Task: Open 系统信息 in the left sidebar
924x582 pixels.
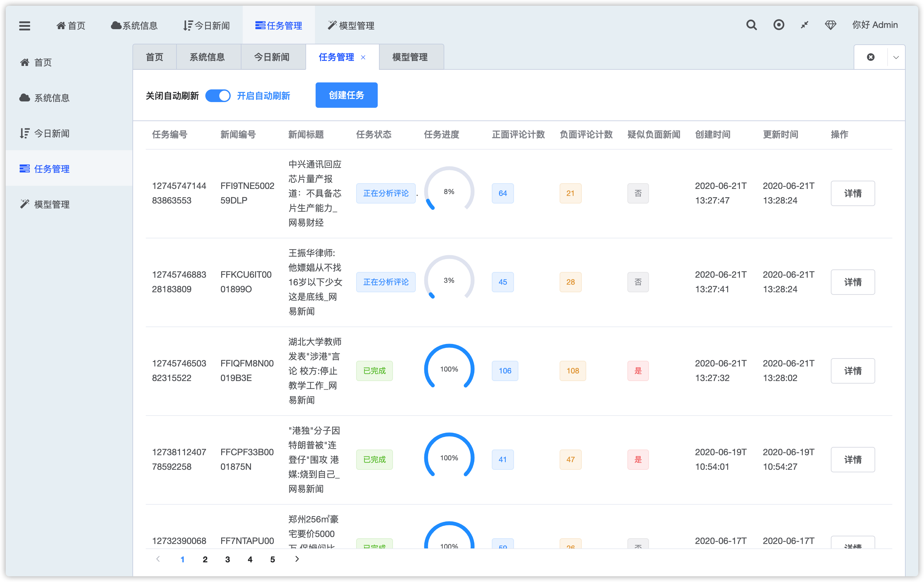Action: point(52,98)
